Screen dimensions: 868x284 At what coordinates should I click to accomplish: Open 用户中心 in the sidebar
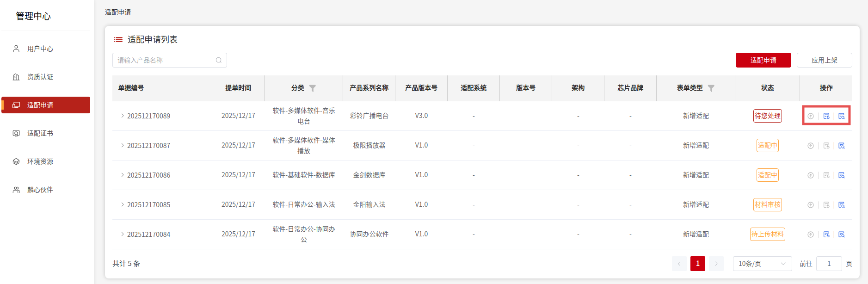pos(40,49)
